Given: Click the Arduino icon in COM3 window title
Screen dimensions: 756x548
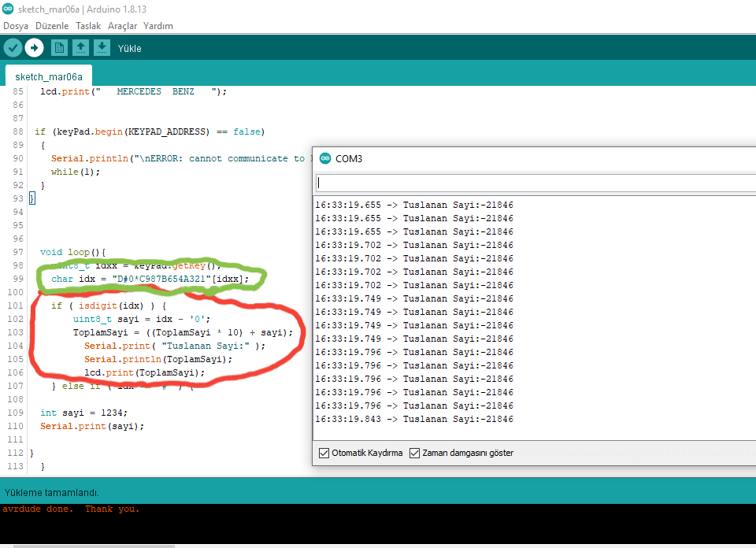Looking at the screenshot, I should point(325,158).
